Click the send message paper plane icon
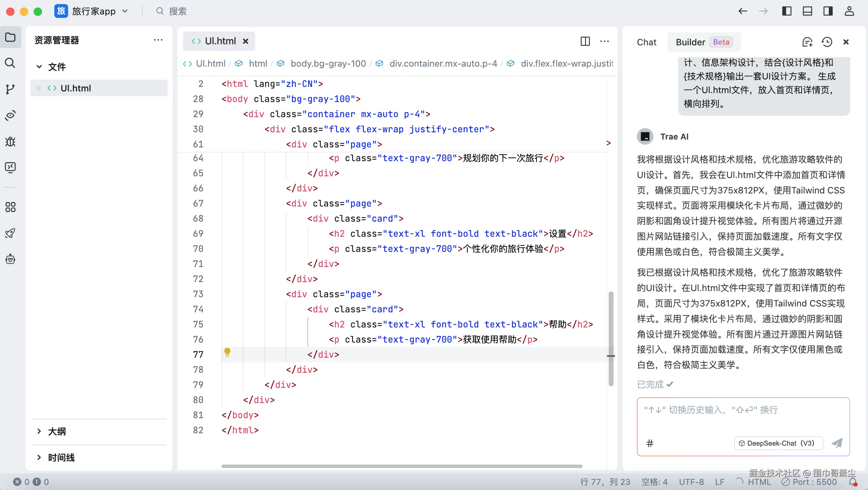868x490 pixels. [x=837, y=443]
